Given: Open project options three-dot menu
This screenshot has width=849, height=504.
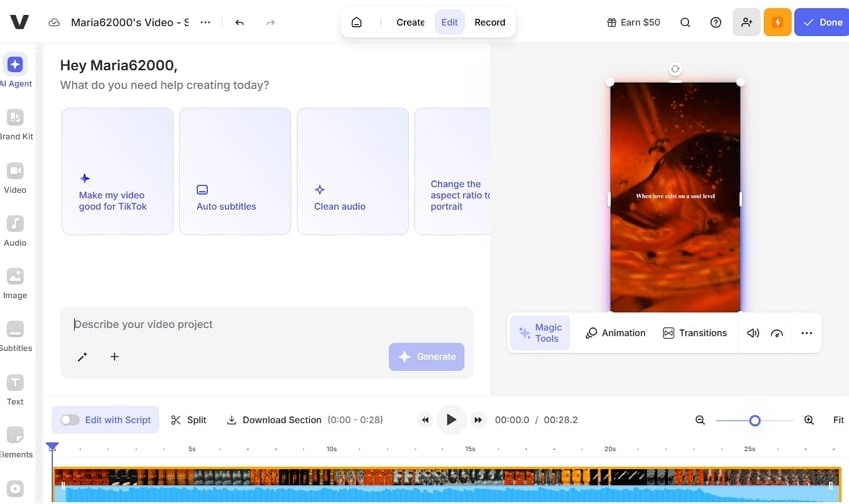Looking at the screenshot, I should 205,22.
